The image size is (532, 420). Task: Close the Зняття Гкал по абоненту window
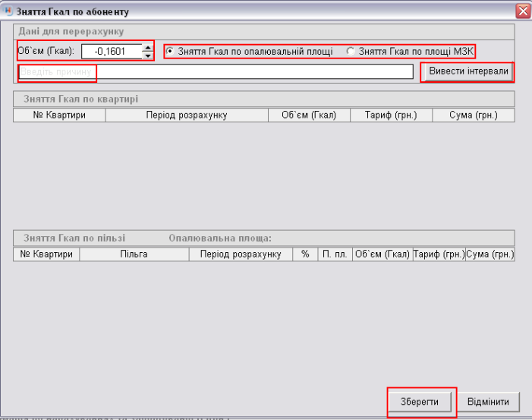point(522,11)
